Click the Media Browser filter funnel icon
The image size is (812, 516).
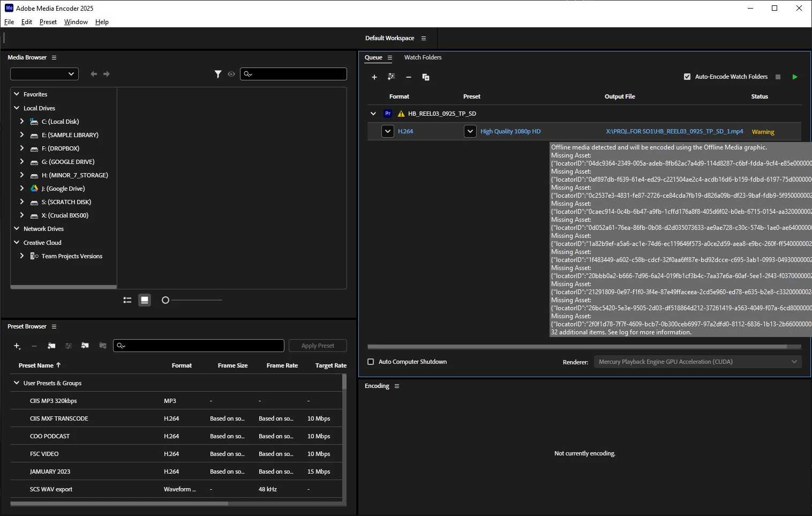[x=218, y=74]
